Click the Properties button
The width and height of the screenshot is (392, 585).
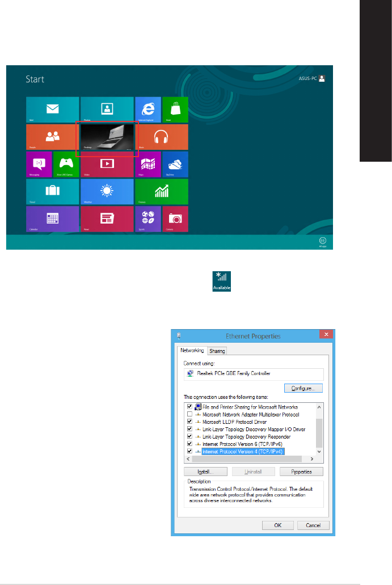[x=301, y=472]
